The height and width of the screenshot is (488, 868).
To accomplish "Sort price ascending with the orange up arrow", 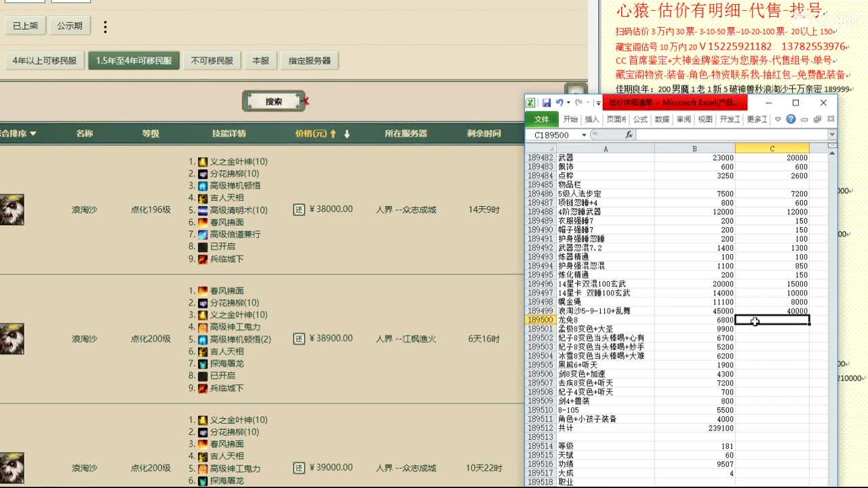I will pyautogui.click(x=333, y=134).
